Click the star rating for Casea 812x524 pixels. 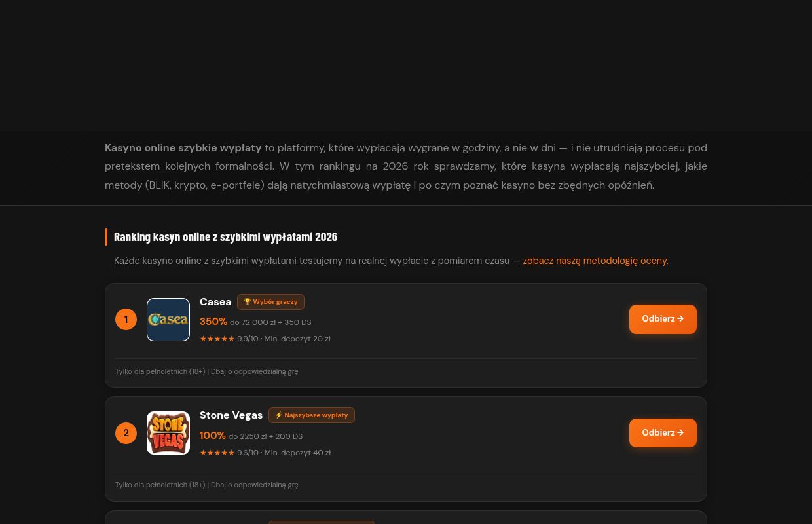pos(217,339)
